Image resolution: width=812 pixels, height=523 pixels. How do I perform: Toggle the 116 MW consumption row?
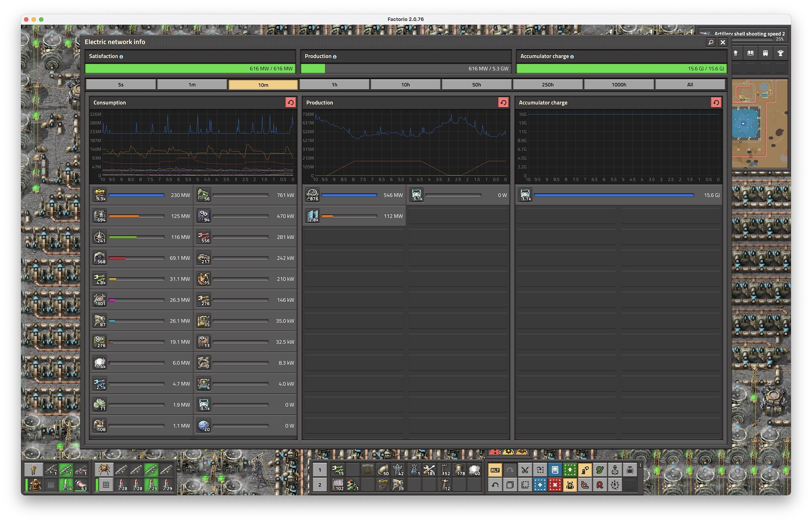[x=141, y=237]
